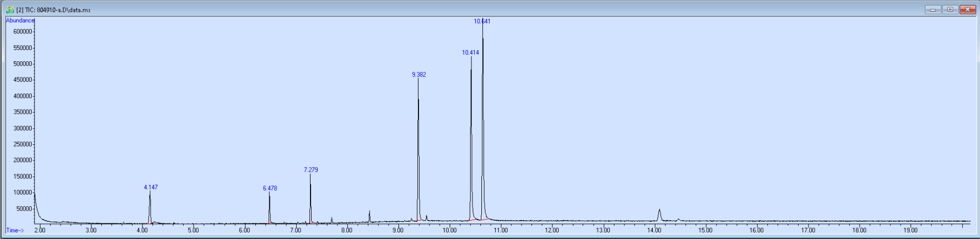Click the x-axis tick 19.00
Image resolution: width=980 pixels, height=239 pixels.
point(910,230)
